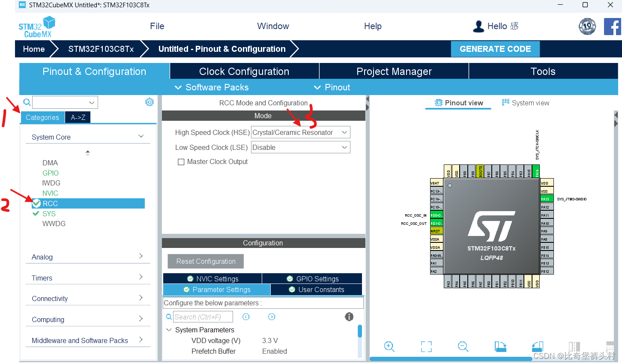The width and height of the screenshot is (622, 364).
Task: Open the Software Packs dropdown
Action: click(212, 87)
